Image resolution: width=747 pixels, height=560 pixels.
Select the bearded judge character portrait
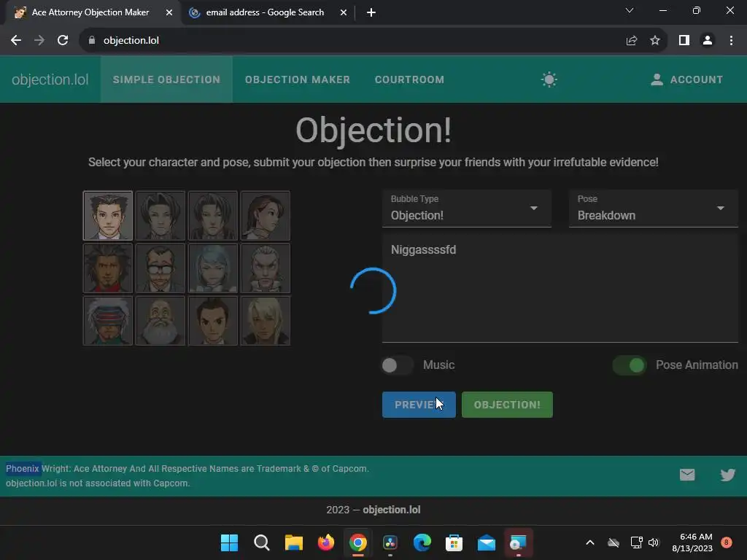(x=160, y=321)
